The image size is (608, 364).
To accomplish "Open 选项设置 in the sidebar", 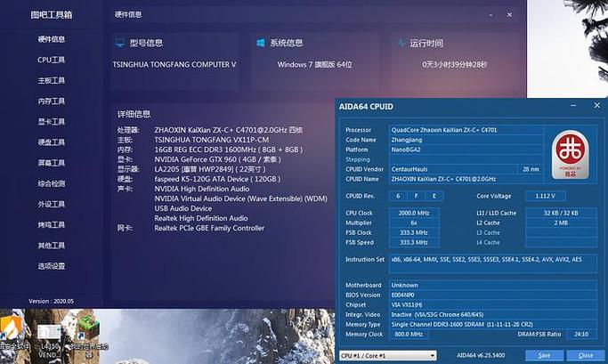I will point(51,266).
